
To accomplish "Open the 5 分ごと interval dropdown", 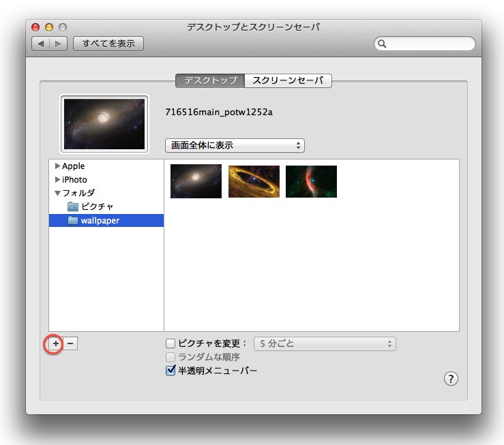I will [x=325, y=344].
